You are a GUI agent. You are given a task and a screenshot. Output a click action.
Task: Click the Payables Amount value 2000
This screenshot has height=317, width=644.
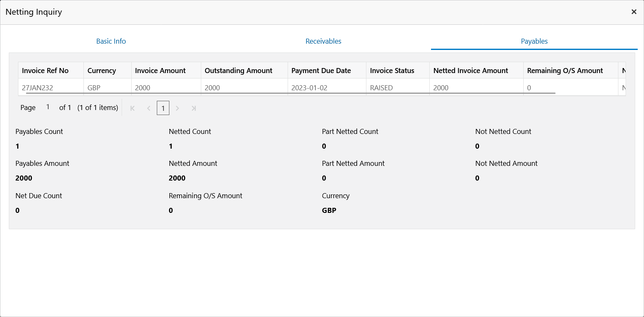tap(24, 178)
